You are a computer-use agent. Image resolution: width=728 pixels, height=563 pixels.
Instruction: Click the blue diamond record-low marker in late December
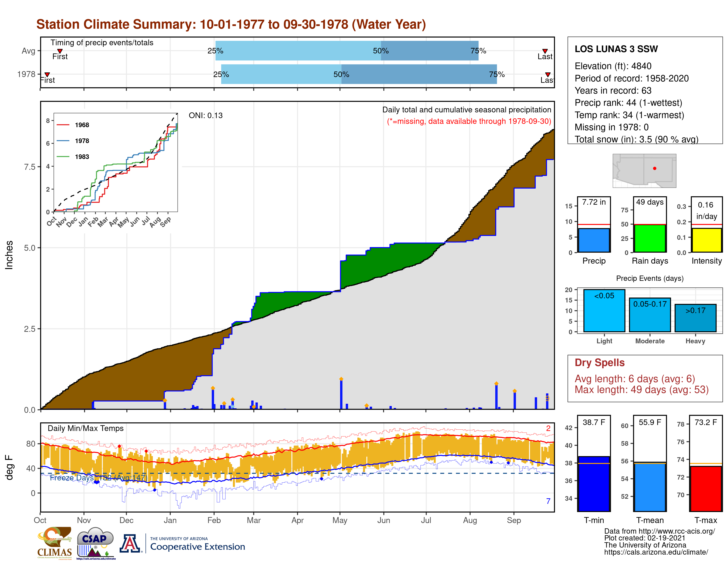pyautogui.click(x=154, y=490)
